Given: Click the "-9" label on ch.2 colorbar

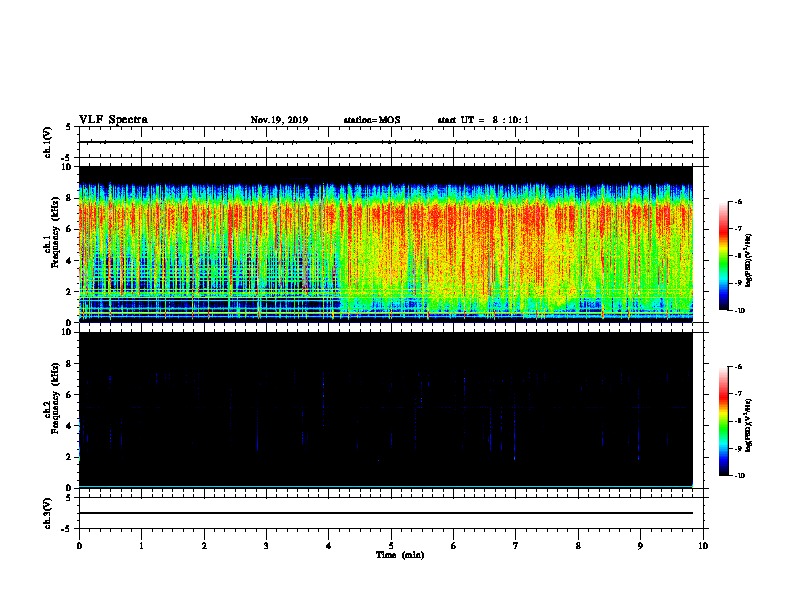Looking at the screenshot, I should tap(738, 448).
